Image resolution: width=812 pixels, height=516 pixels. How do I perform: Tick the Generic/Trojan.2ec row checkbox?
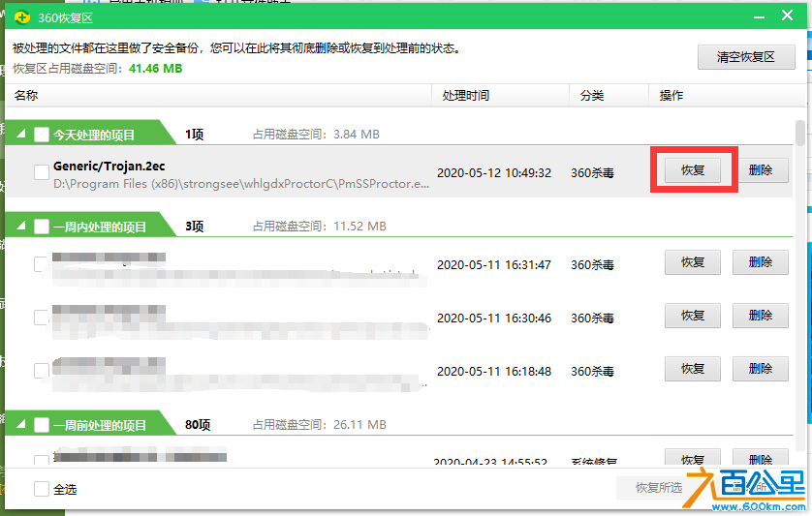(42, 172)
